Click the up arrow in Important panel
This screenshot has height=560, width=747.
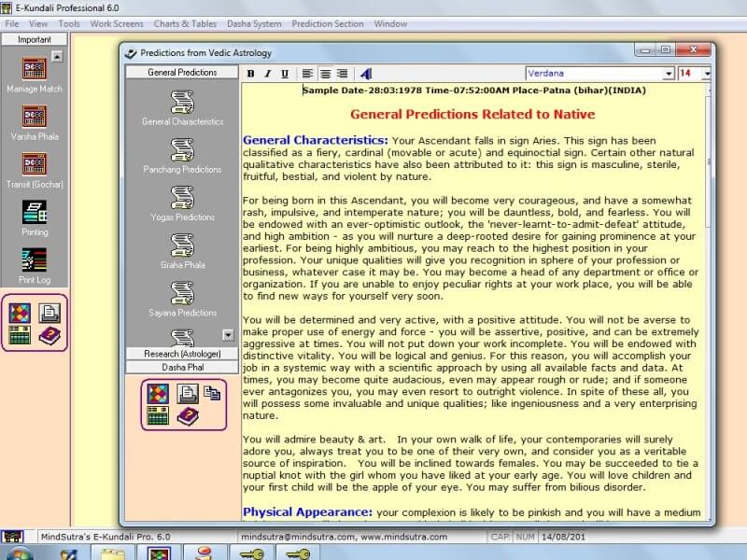coord(57,57)
